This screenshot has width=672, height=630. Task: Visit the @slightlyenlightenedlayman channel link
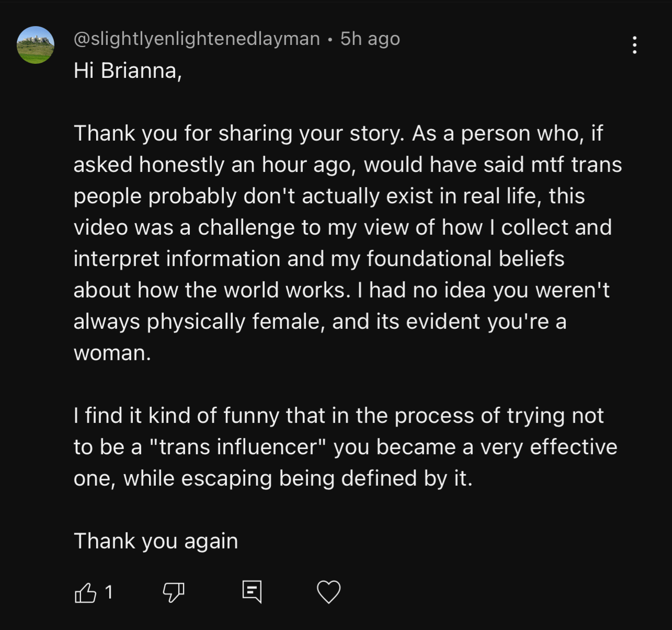tap(197, 39)
